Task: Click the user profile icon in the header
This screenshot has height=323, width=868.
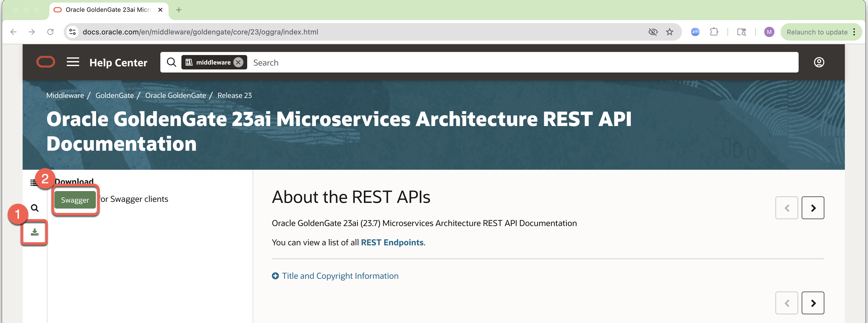Action: tap(819, 62)
